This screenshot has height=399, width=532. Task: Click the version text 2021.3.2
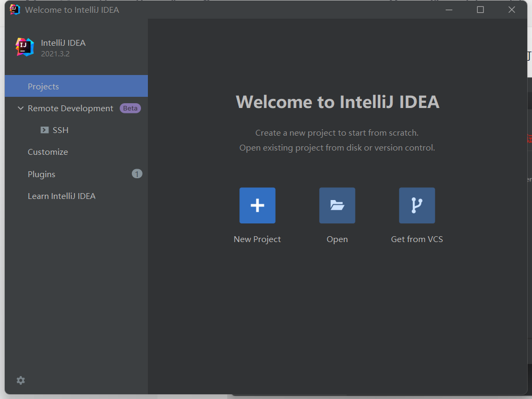55,54
